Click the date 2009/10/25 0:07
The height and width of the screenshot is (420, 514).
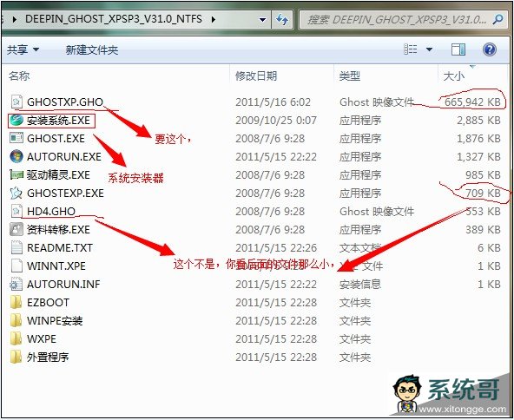coord(276,121)
